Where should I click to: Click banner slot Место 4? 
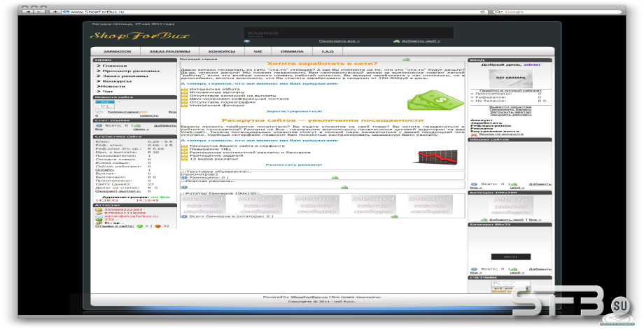373,204
